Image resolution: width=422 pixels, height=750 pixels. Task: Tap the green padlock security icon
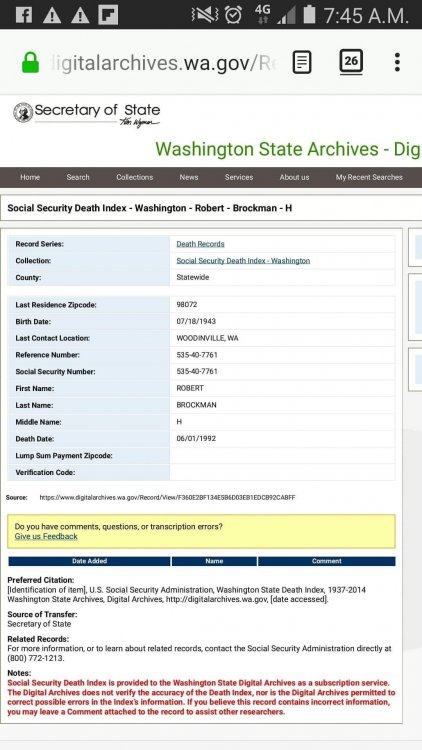pos(31,62)
